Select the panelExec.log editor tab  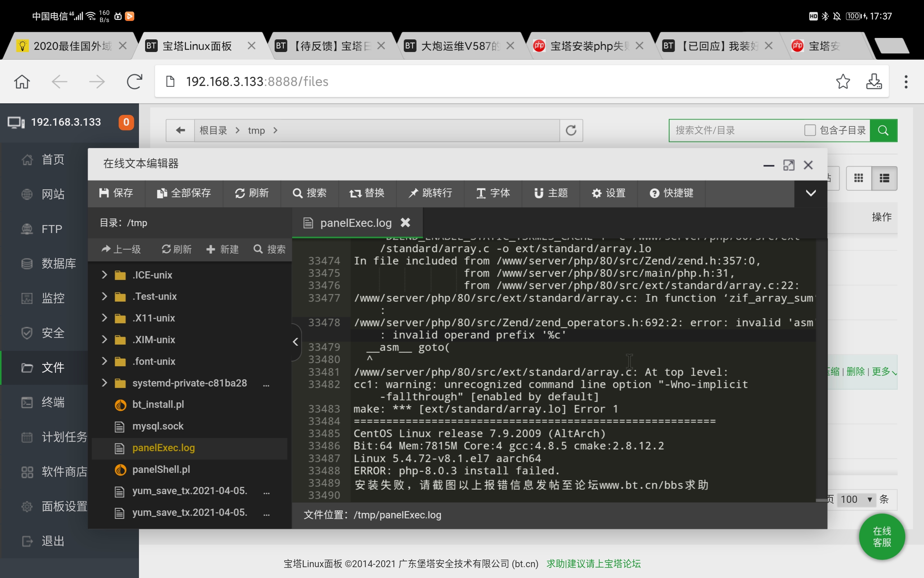click(x=357, y=223)
